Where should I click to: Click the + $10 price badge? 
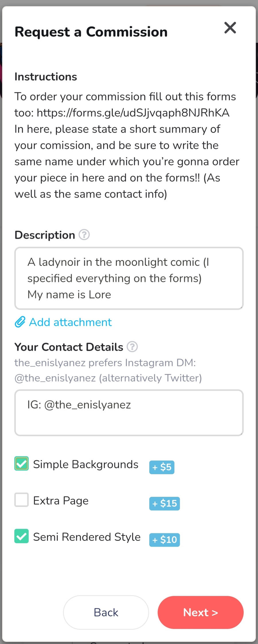(165, 540)
